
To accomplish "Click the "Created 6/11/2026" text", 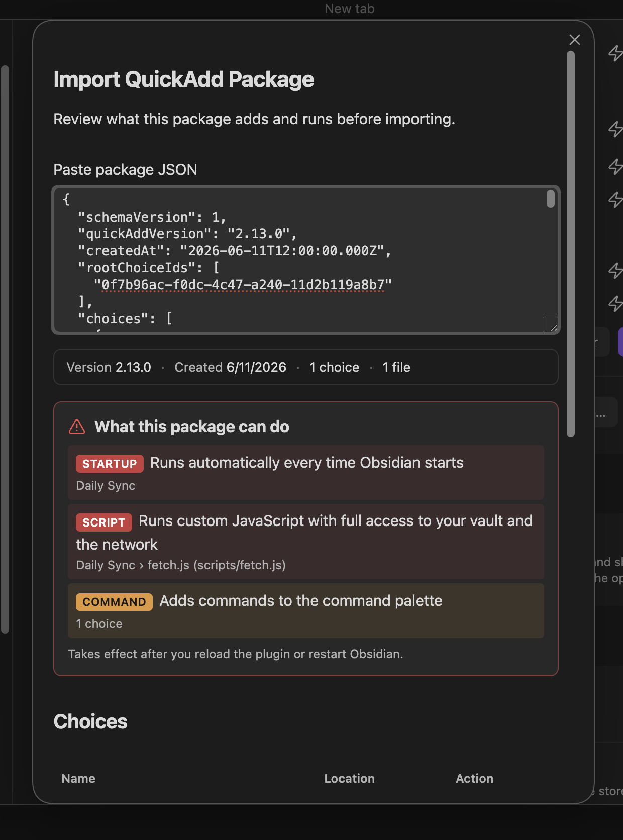I will click(x=231, y=367).
